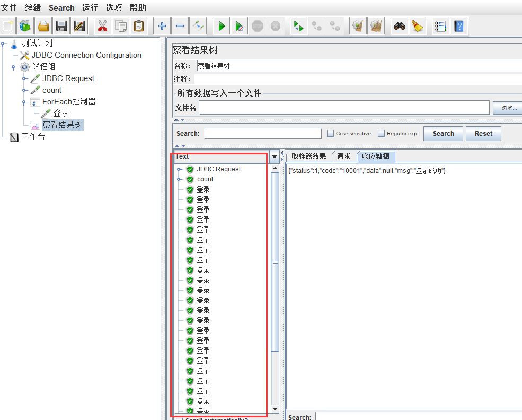Image resolution: width=522 pixels, height=420 pixels.
Task: Expand the JDBC Request result node
Action: 180,169
